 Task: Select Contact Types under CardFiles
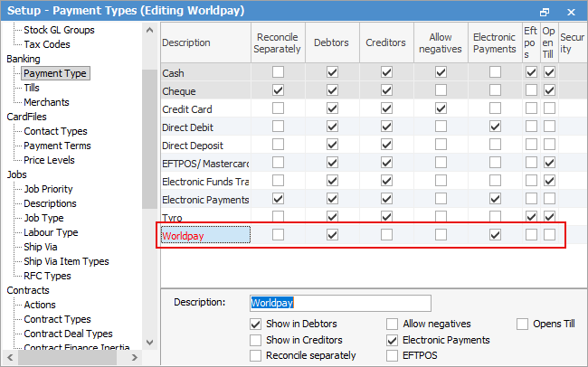(x=55, y=131)
